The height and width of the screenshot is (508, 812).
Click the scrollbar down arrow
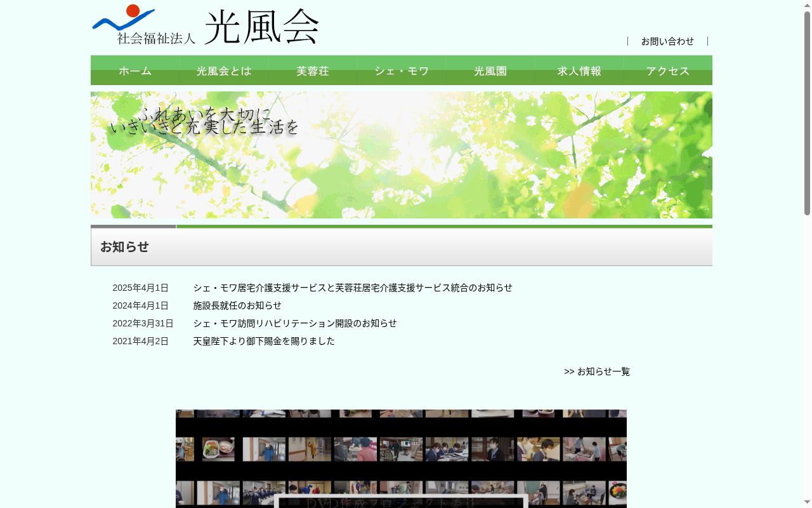(807, 503)
